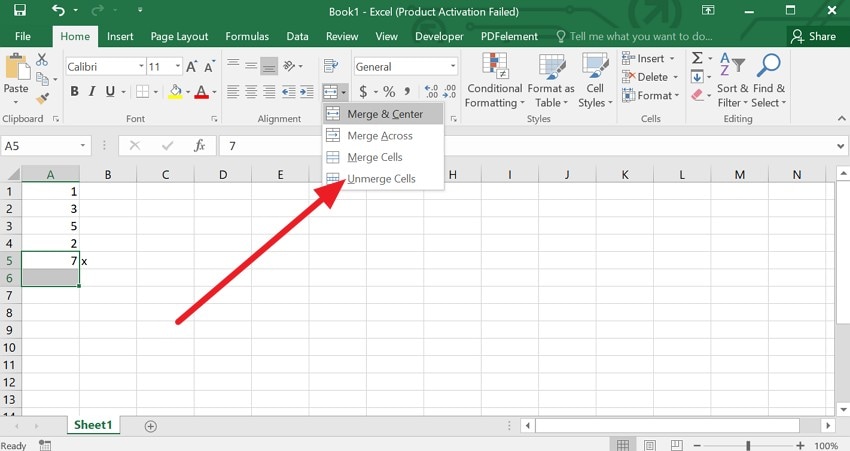Apply red font color to text

coord(202,92)
